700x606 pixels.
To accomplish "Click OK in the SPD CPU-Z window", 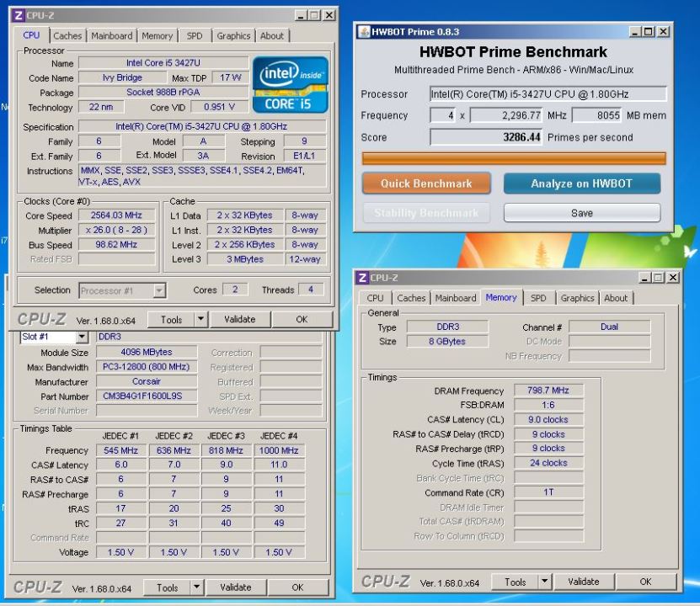I will (x=297, y=587).
